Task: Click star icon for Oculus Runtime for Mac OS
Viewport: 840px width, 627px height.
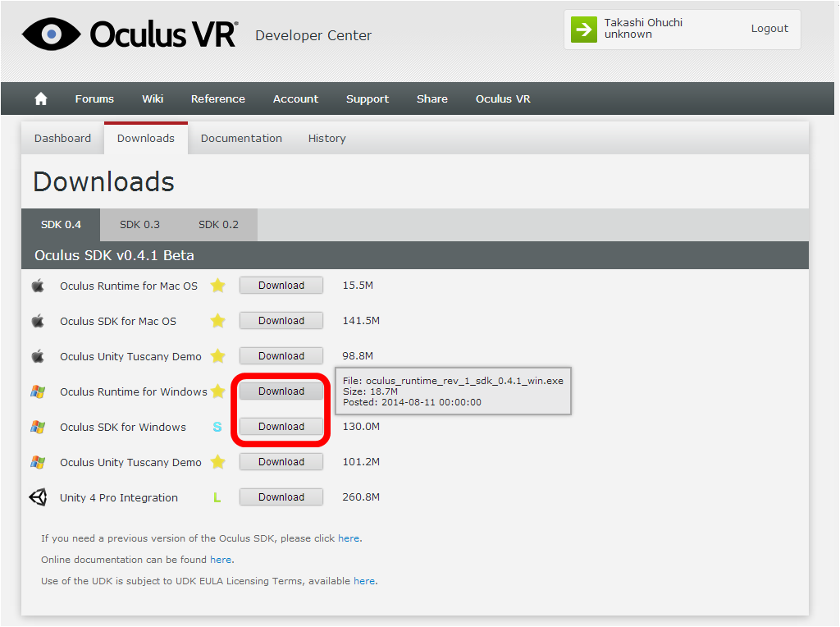Action: (217, 286)
